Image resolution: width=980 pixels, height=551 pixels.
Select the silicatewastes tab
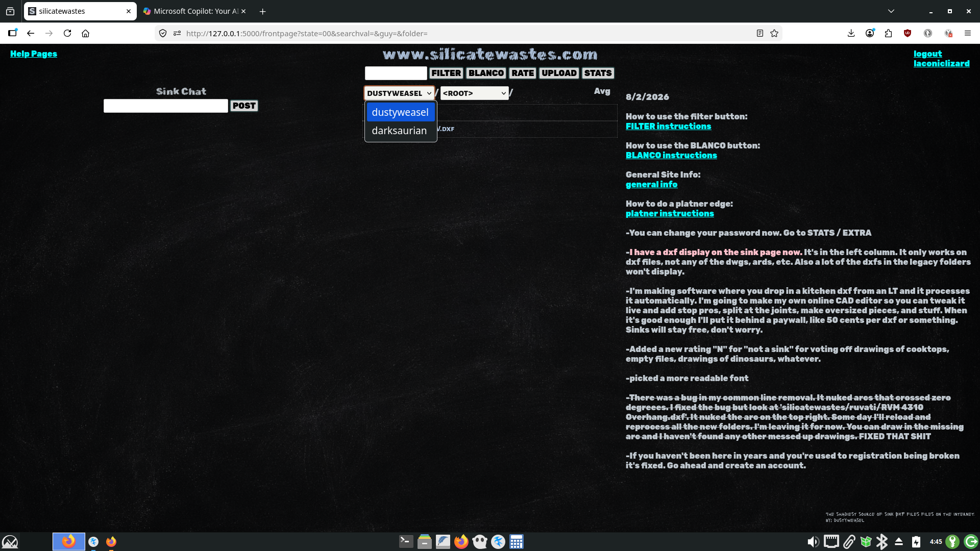[x=80, y=11]
